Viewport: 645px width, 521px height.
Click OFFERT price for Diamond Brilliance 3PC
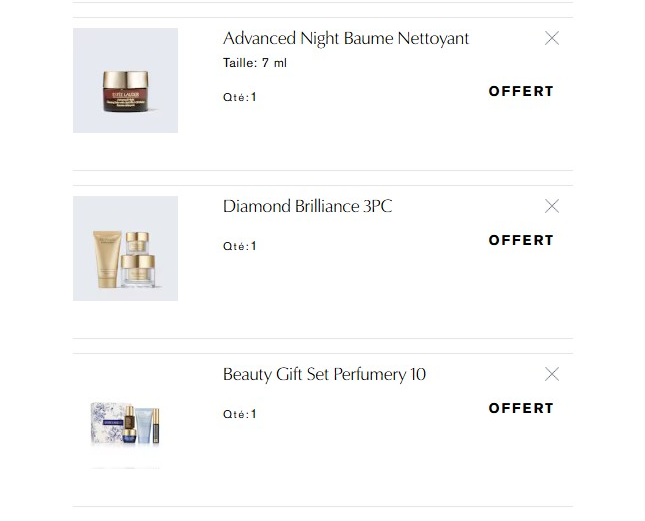[x=521, y=240]
